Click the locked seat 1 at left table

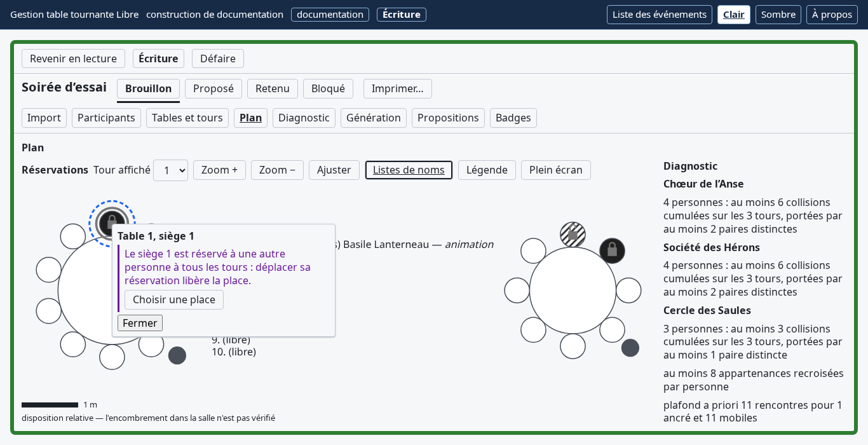(x=112, y=223)
